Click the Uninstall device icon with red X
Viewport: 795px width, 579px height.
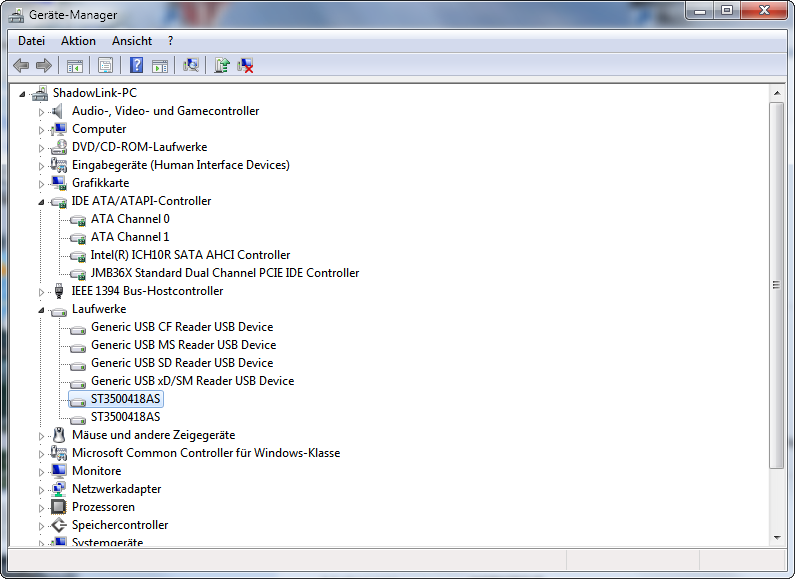(x=245, y=65)
